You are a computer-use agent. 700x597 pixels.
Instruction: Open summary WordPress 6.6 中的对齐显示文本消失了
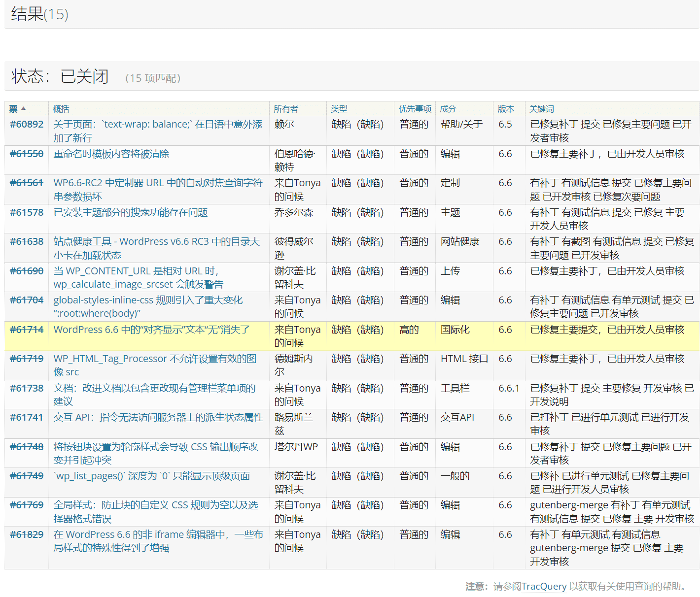pos(152,330)
